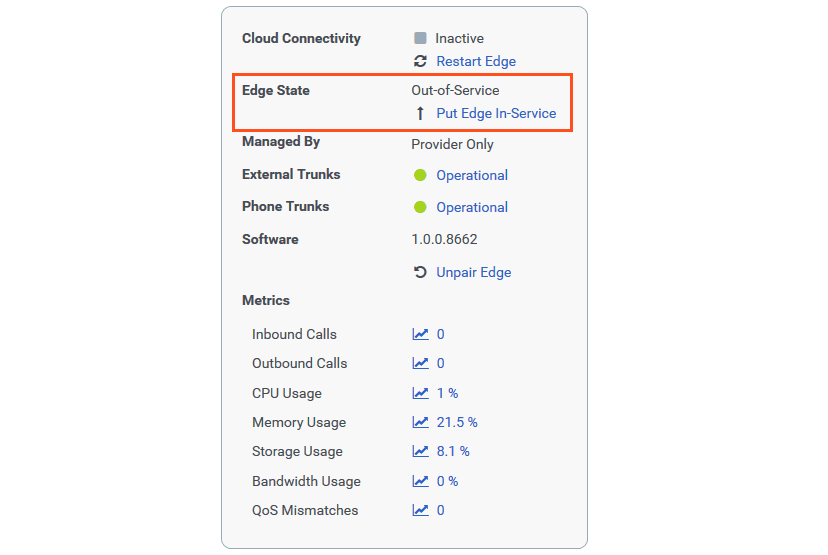
Task: Click the Restart Edge refresh icon
Action: tap(420, 61)
